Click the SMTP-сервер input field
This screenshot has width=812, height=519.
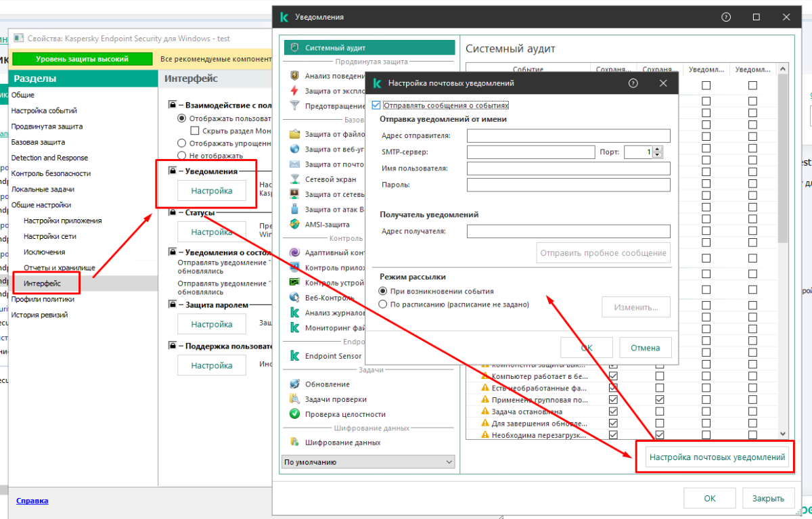(530, 152)
